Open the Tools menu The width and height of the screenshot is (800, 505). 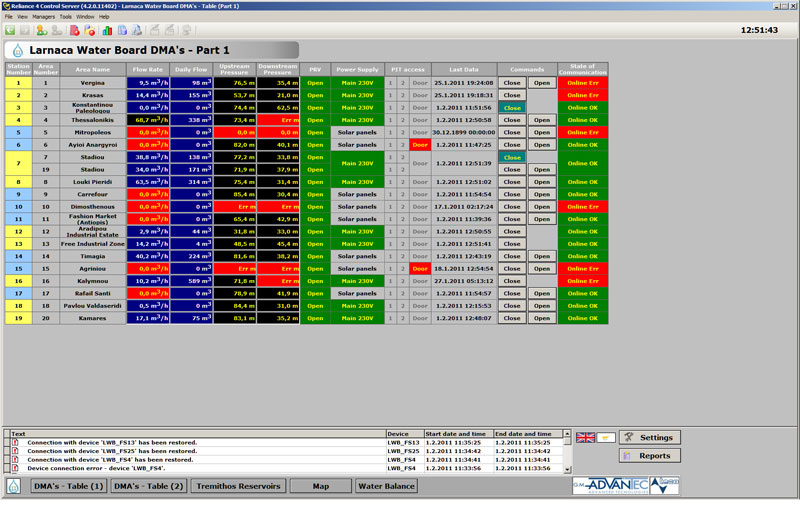coord(65,17)
